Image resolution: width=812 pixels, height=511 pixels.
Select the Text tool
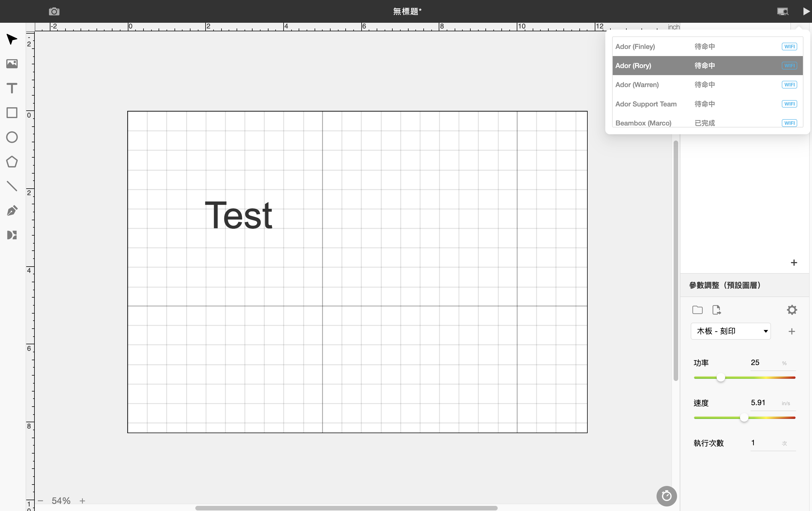point(12,88)
